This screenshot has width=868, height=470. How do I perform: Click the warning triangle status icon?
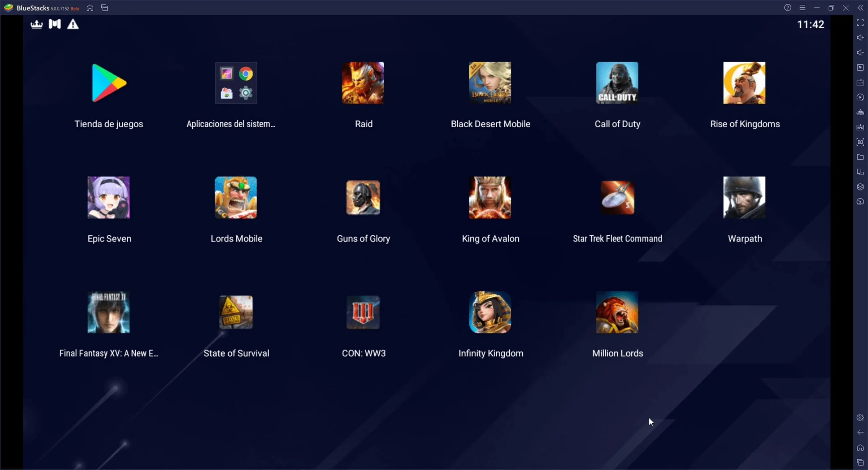point(73,24)
